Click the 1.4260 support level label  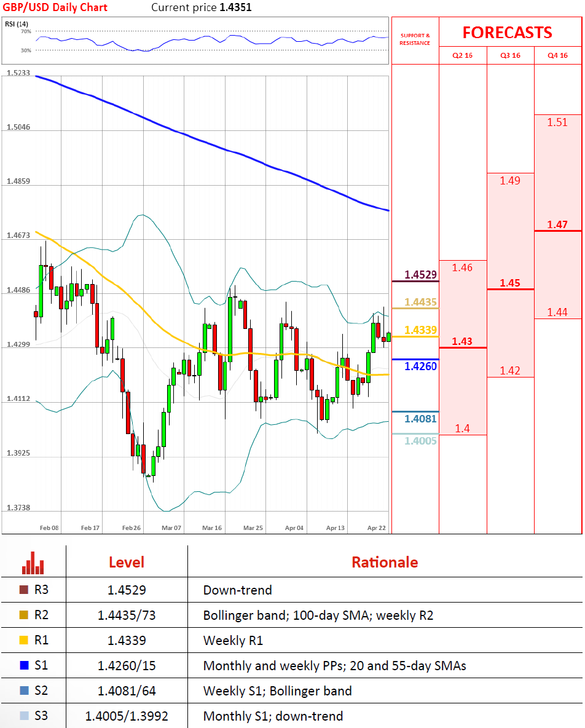pyautogui.click(x=420, y=366)
